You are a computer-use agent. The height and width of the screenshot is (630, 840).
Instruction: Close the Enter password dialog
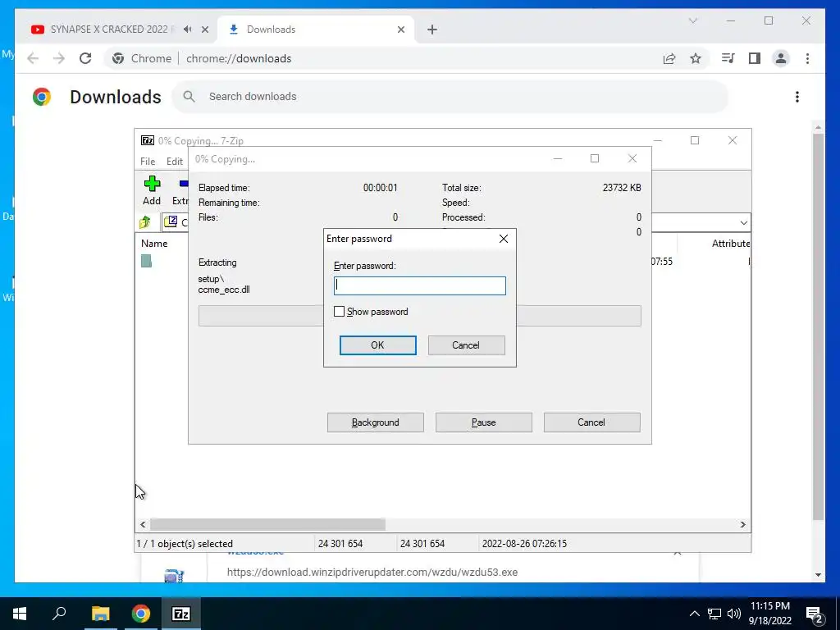504,239
